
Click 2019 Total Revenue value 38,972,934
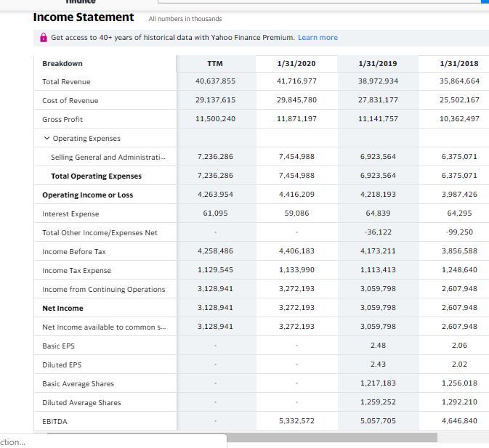378,81
